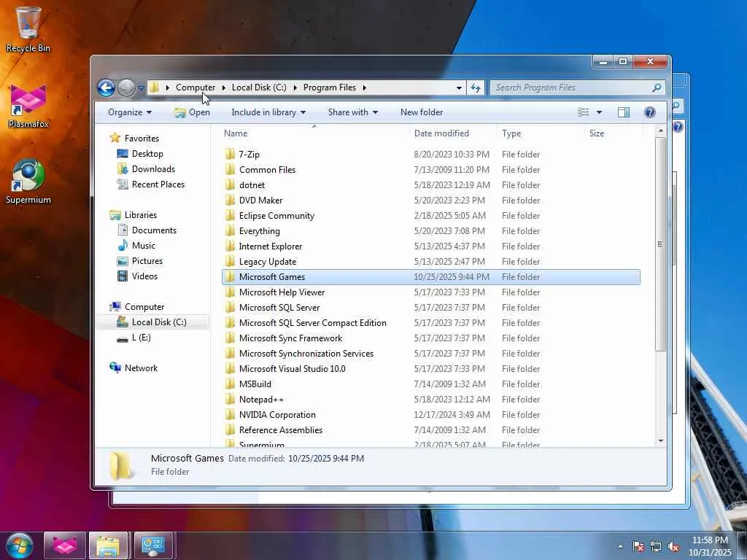Screen dimensions: 747x560
Task: Click the scroll down arrow of file list
Action: (660, 441)
